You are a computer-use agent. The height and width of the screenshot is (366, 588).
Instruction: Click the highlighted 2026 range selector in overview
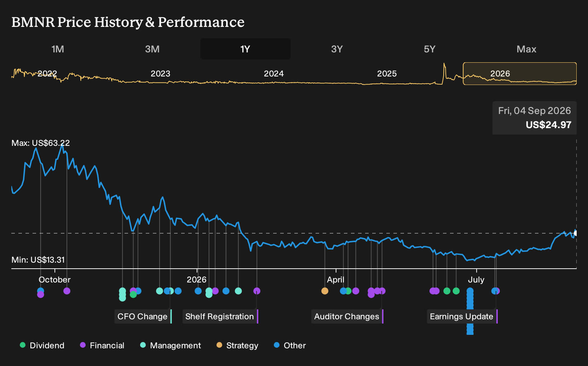pos(520,74)
